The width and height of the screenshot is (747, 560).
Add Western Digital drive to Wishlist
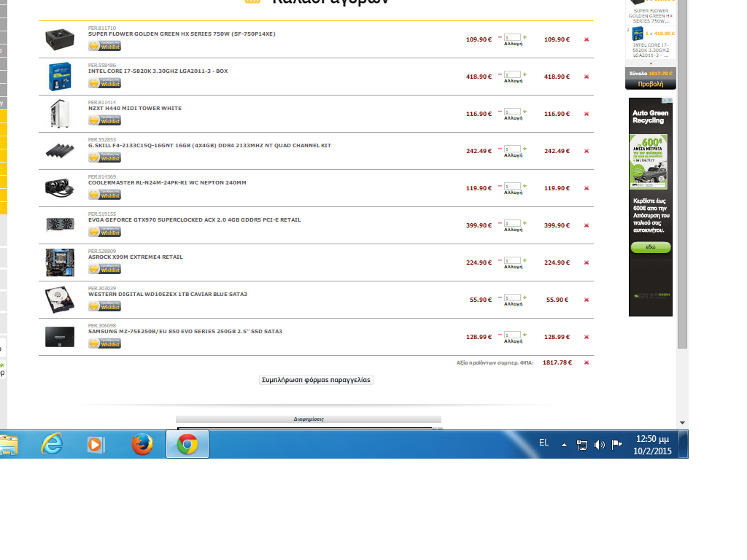click(105, 306)
